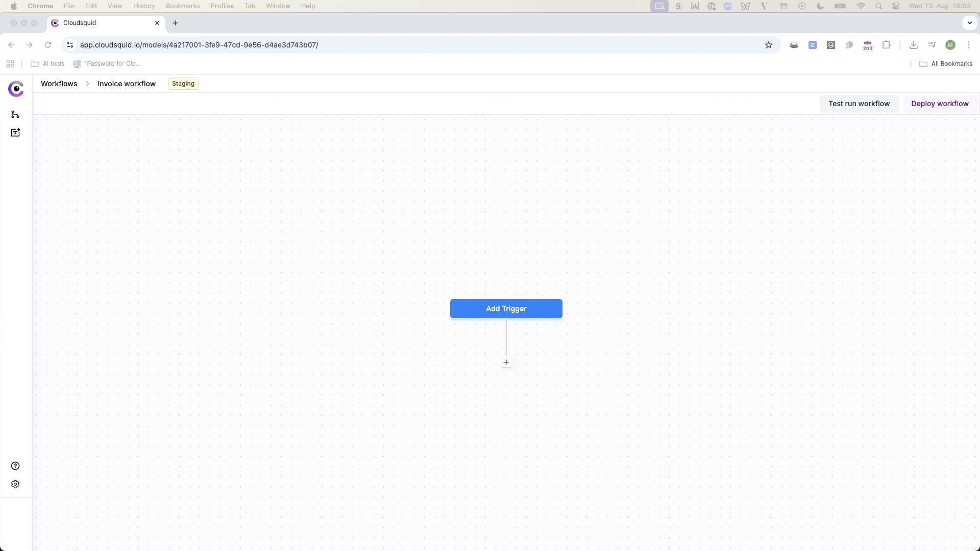Open the workflows branch icon in sidebar
The image size is (980, 551).
15,114
